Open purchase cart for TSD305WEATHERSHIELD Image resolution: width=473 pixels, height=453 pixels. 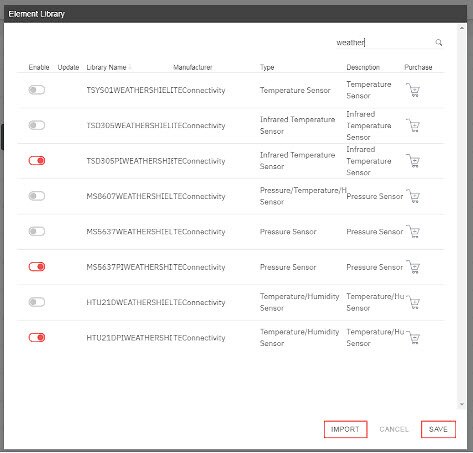coord(413,125)
